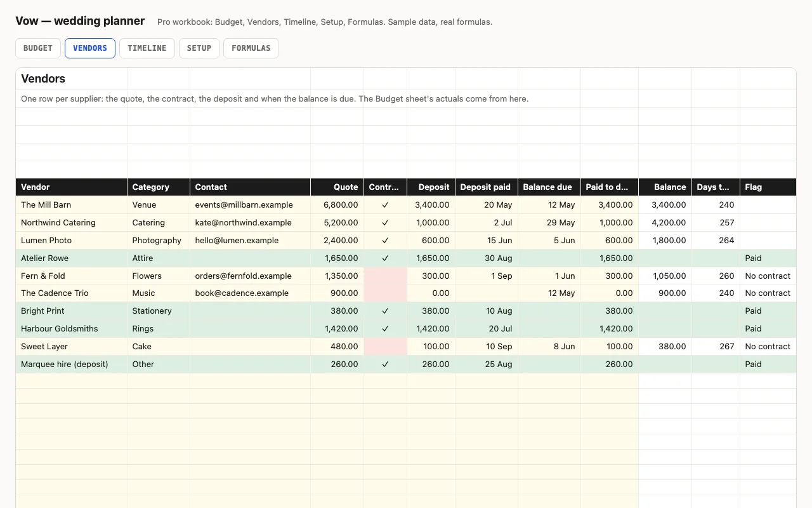Toggle the contract checkmark for Bright Print
Screen dimensions: 812x508
pos(385,311)
